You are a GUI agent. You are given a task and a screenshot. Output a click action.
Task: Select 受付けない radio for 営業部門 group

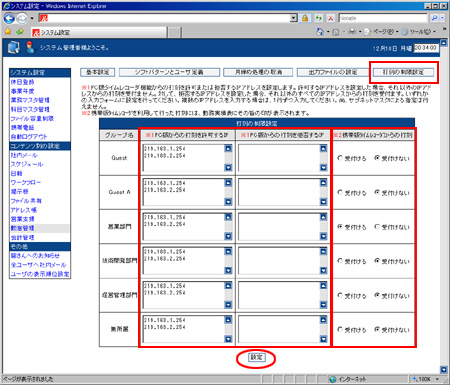point(377,227)
